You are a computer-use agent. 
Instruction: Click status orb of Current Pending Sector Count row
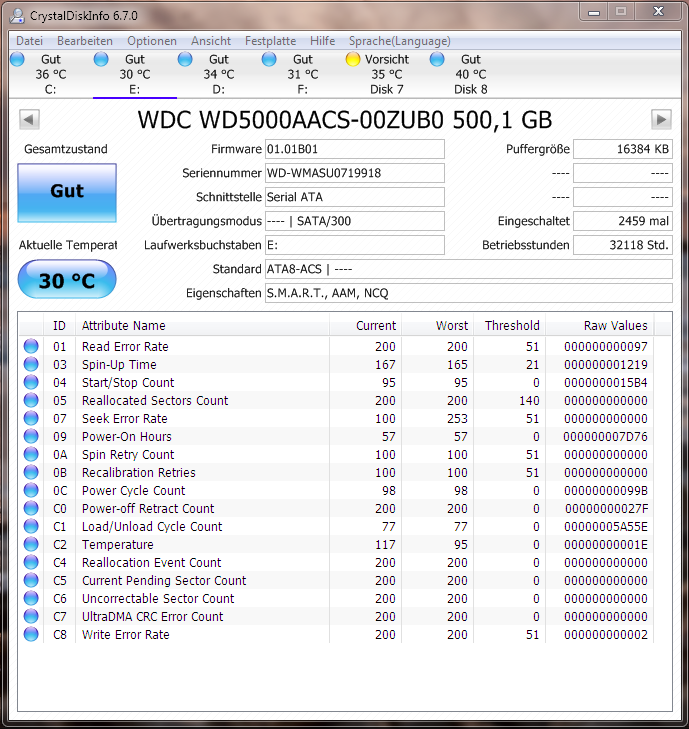(x=31, y=580)
